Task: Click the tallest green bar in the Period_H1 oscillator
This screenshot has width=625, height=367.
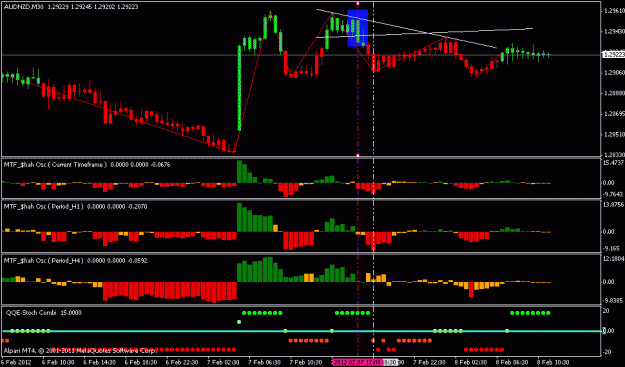Action: coord(239,217)
